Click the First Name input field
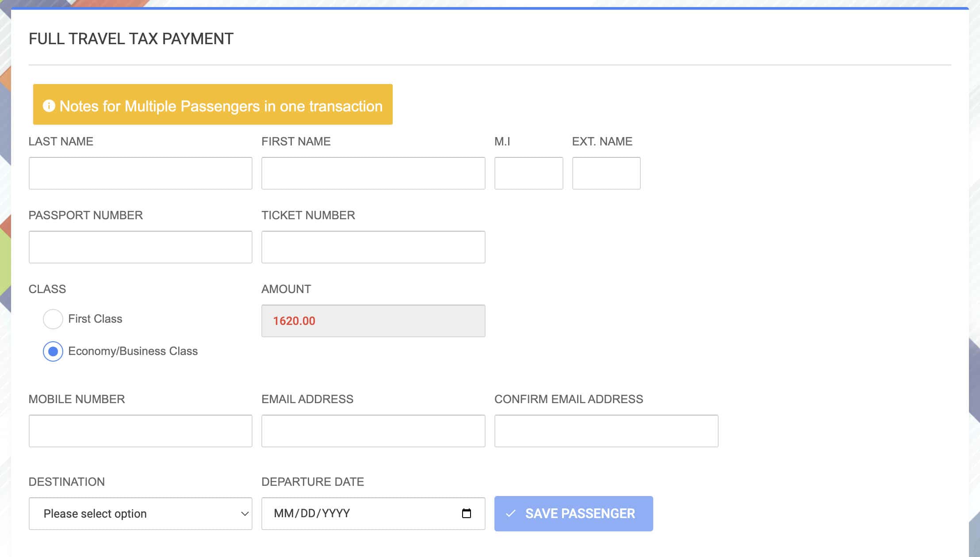This screenshot has height=557, width=980. 373,173
